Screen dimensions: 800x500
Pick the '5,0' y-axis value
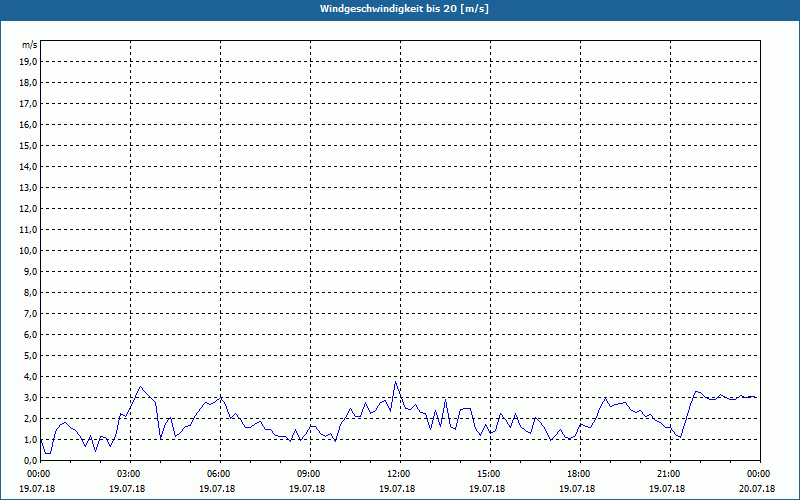tap(30, 356)
